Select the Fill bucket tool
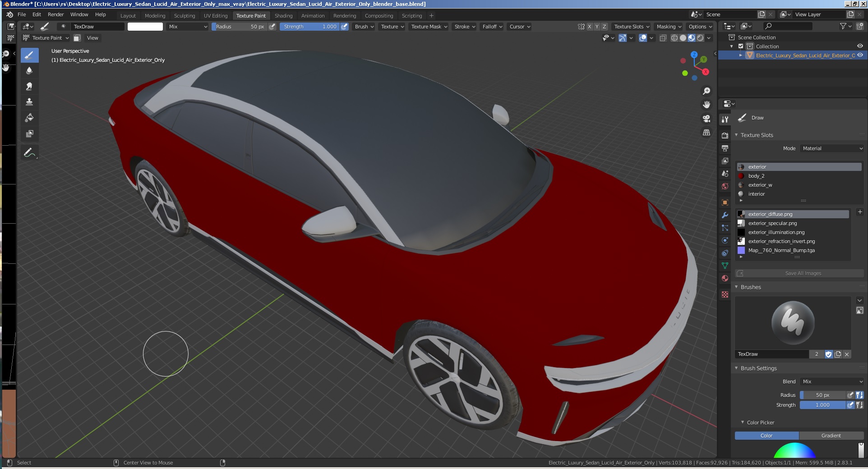This screenshot has width=868, height=469. pos(29,118)
